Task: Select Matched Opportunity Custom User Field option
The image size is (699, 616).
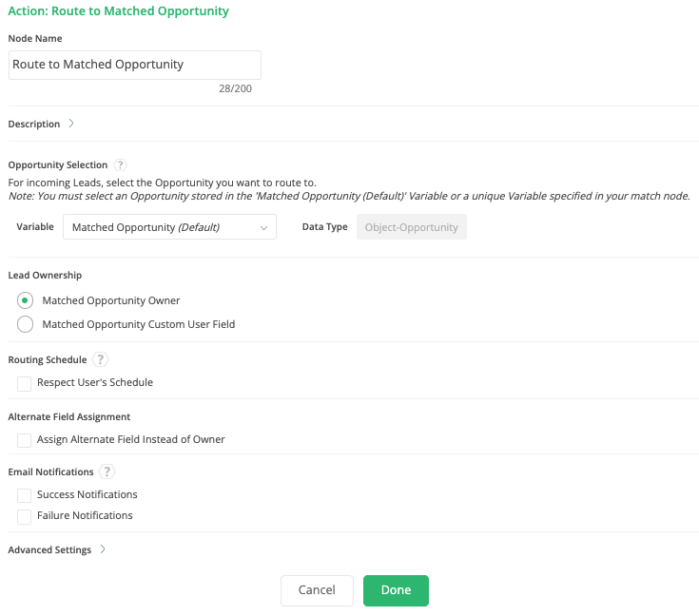Action: [25, 324]
